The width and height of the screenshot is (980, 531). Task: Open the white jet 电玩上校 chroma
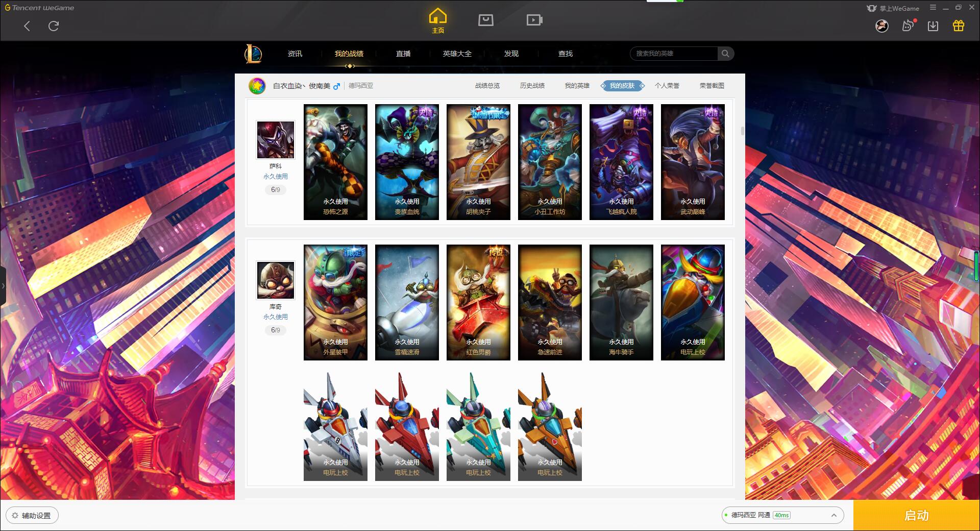[x=335, y=426]
